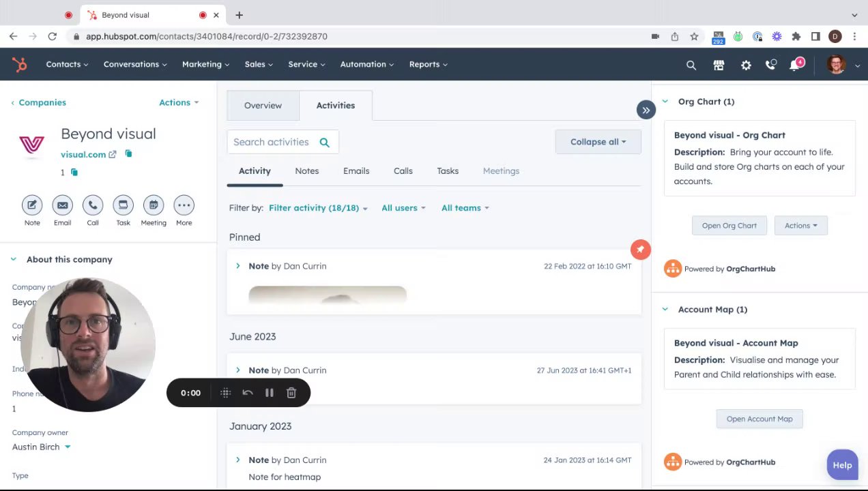Select the Emails activity tab
Image resolution: width=868 pixels, height=491 pixels.
356,171
